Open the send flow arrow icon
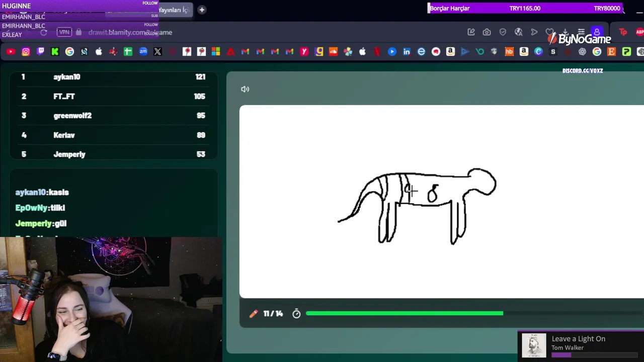Viewport: 644px width, 362px height. coord(534,32)
